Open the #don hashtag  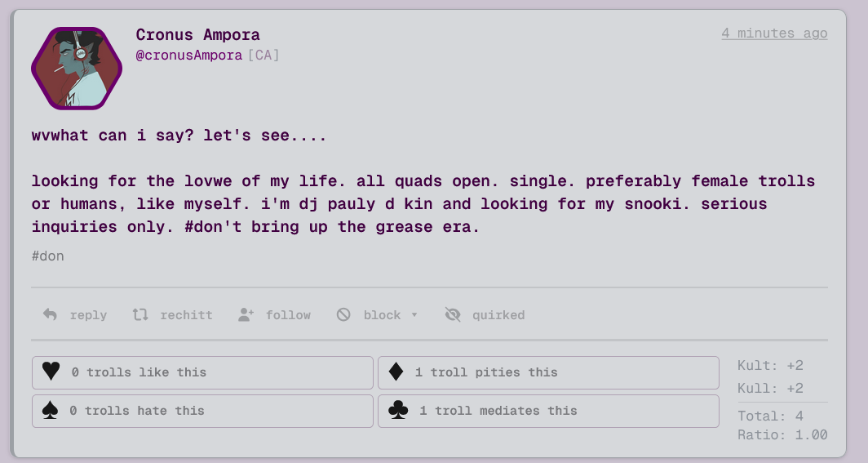[x=48, y=256]
